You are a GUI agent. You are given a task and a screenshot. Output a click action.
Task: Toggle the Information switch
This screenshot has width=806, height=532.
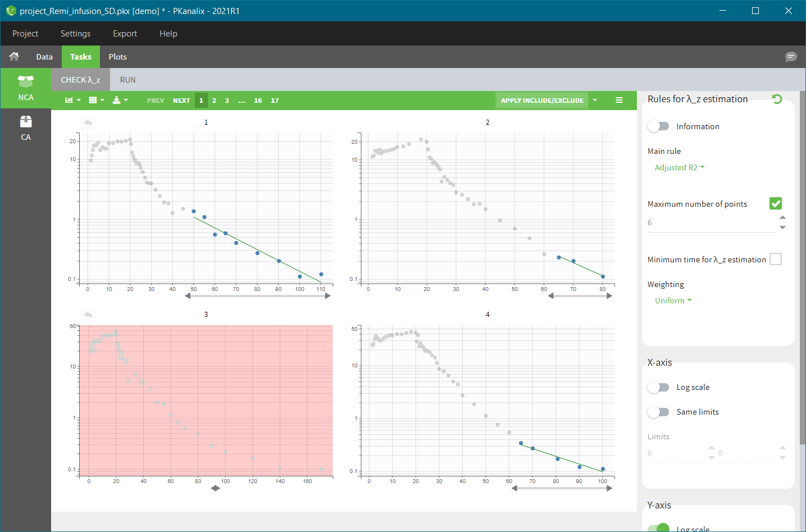pos(658,126)
